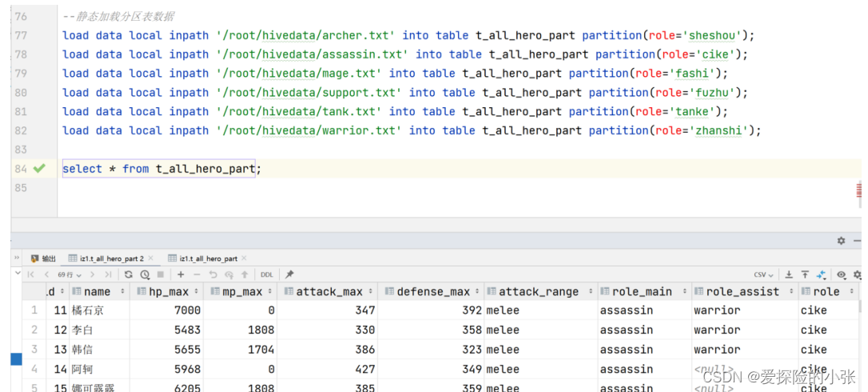
Task: Submit changes with the up arrow icon
Action: click(244, 274)
